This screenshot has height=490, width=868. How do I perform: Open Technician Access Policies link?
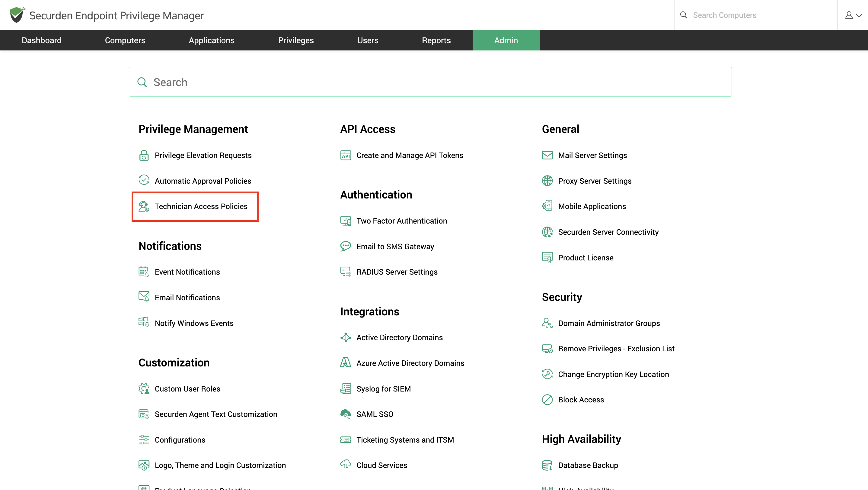(x=201, y=206)
